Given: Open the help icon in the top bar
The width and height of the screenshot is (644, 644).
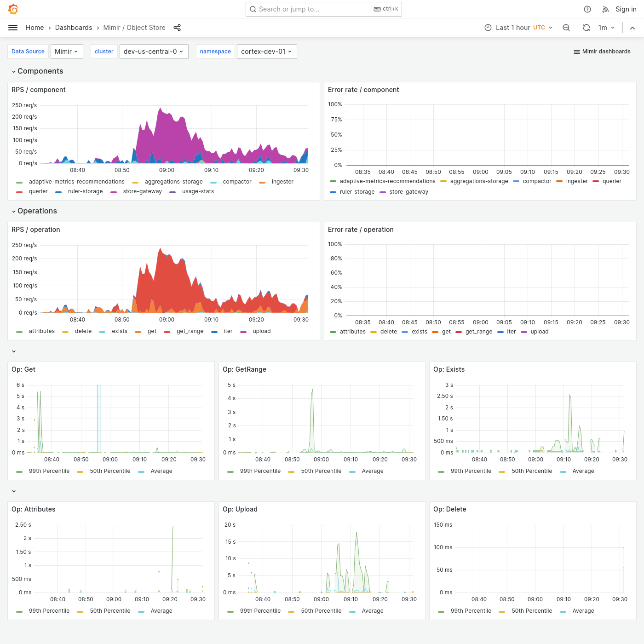Looking at the screenshot, I should click(x=587, y=9).
